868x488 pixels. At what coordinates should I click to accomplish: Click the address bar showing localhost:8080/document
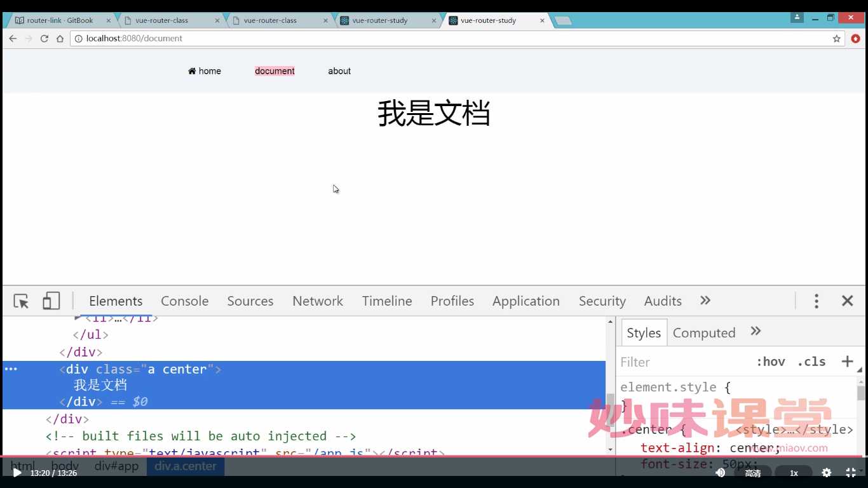tap(458, 39)
